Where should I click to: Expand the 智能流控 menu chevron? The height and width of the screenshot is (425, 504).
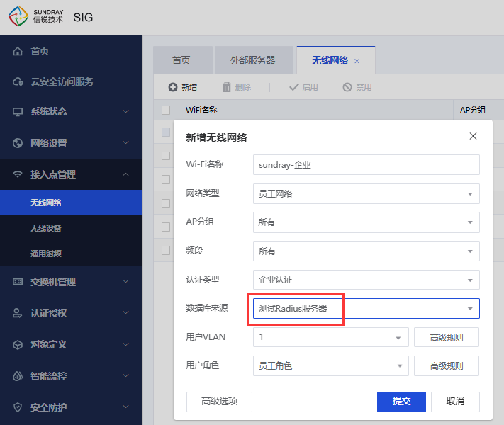[x=125, y=375]
